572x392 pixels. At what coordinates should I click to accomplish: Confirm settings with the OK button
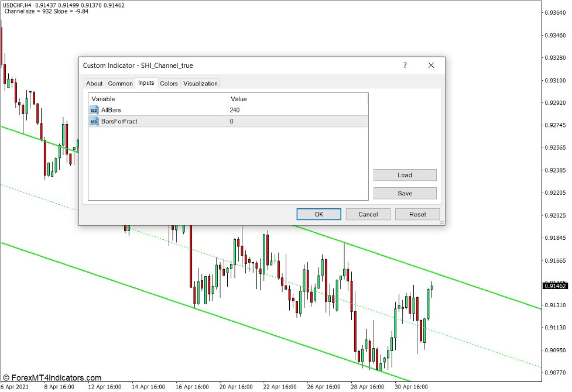pyautogui.click(x=318, y=214)
